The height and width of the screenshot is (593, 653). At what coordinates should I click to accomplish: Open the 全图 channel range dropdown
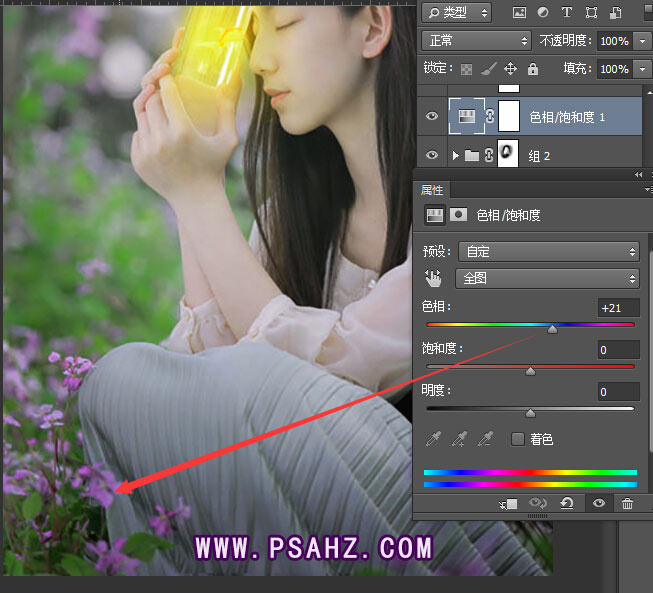click(x=547, y=279)
